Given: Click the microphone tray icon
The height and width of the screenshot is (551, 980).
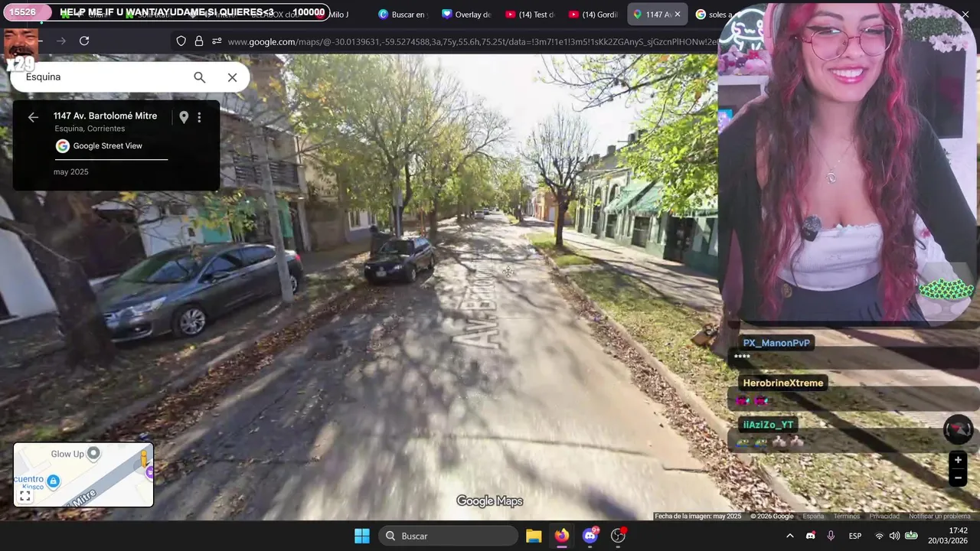Looking at the screenshot, I should coord(831,536).
